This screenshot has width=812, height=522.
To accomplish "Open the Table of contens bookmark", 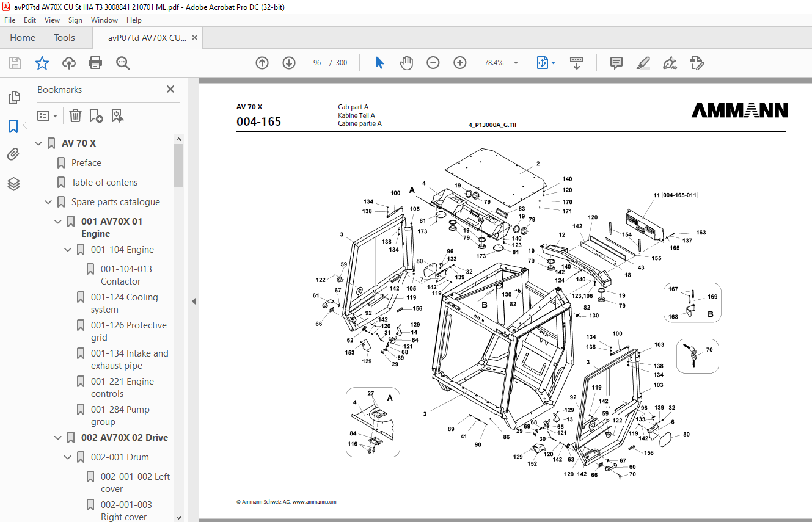I will click(x=104, y=183).
